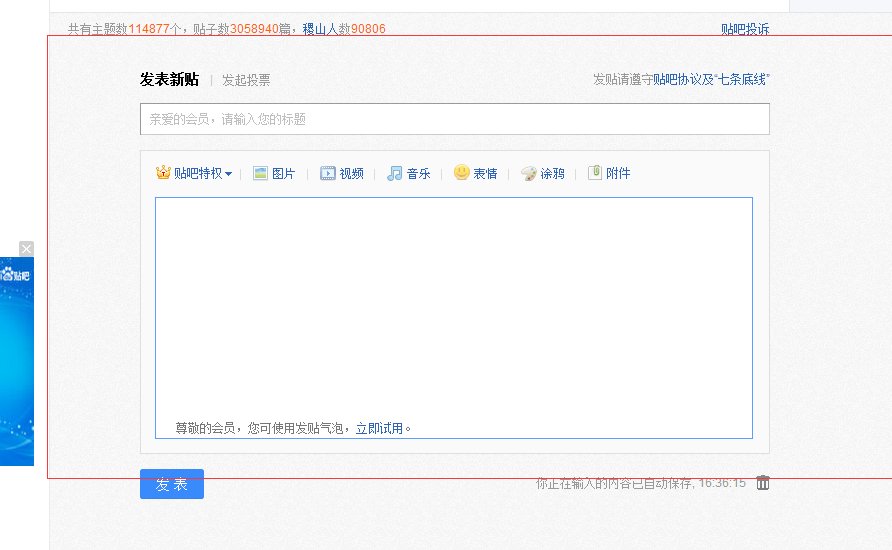Insert a picture with 图片 icon
This screenshot has width=892, height=550.
coord(274,173)
